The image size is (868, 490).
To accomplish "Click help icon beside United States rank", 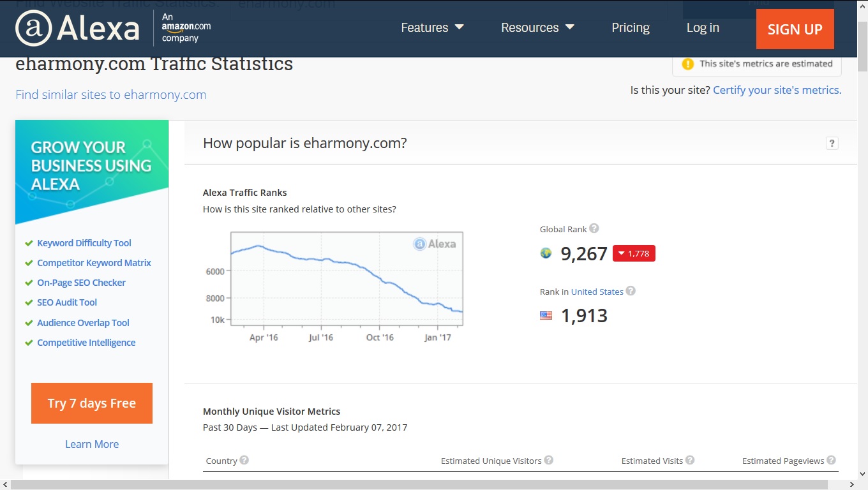I will tap(631, 291).
